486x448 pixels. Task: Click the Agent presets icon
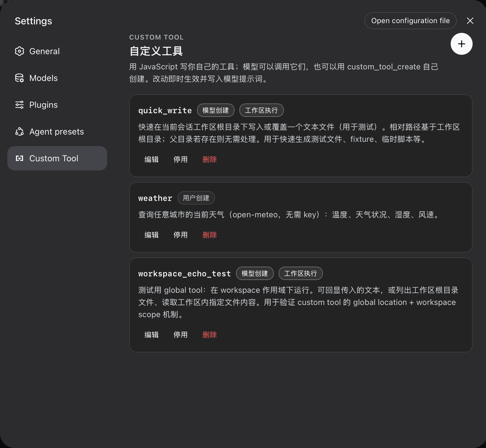pos(19,131)
